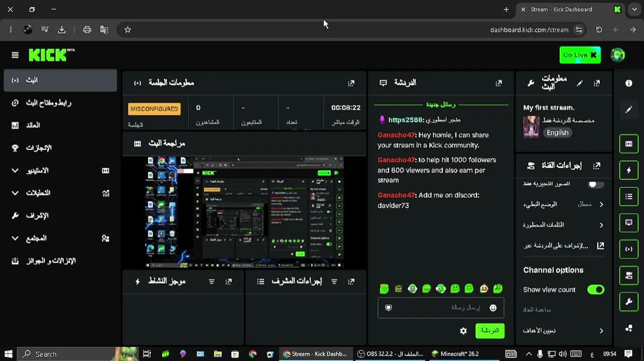644x361 pixels.
Task: Click the three-dots icon at the right rail bottom
Action: click(629, 328)
